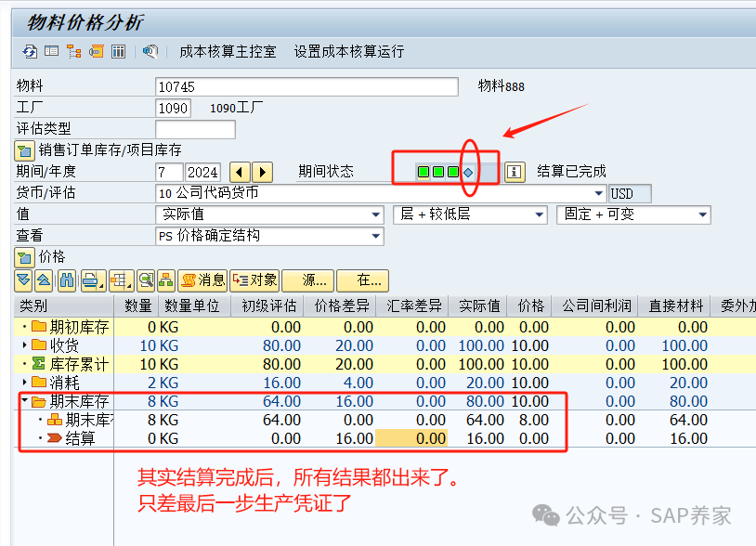Screen dimensions: 756x546
Task: Click the hand-holding-cube icon in top toolbar
Action: (x=150, y=51)
